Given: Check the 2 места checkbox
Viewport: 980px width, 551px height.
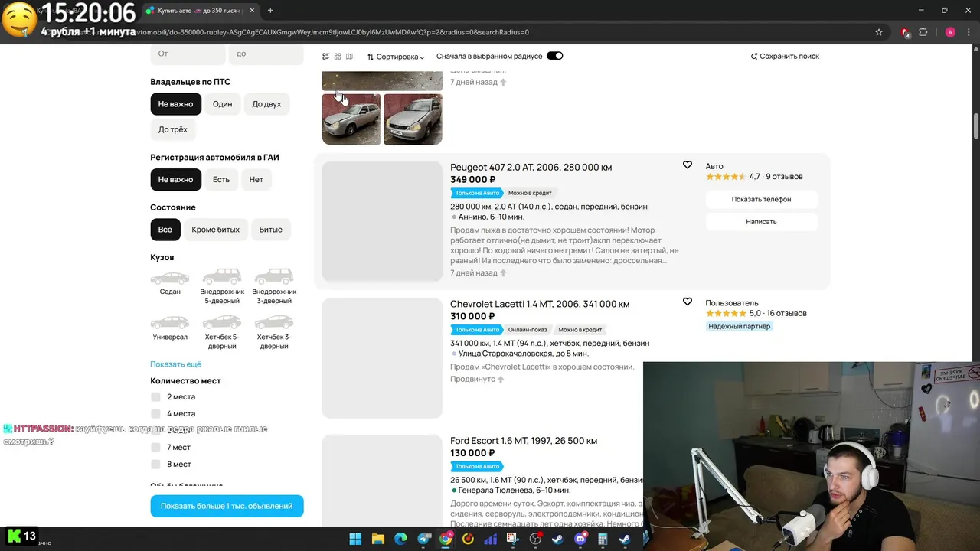Looking at the screenshot, I should (x=155, y=396).
